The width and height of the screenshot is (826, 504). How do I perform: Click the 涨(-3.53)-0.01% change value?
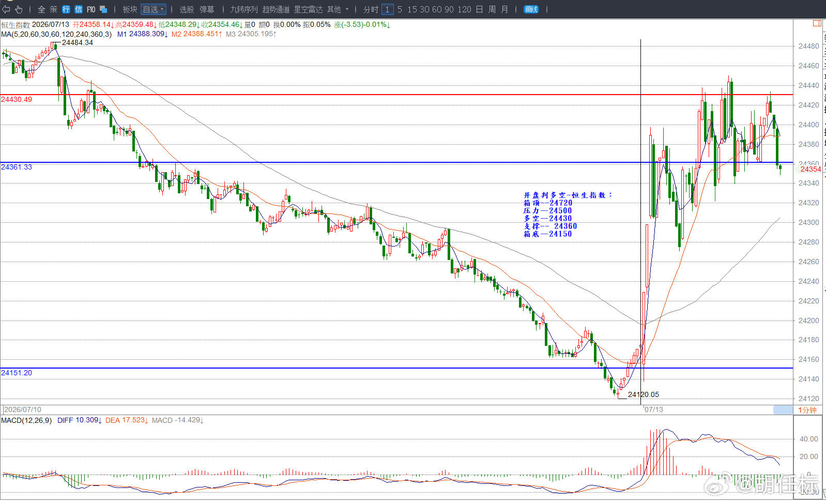[362, 25]
